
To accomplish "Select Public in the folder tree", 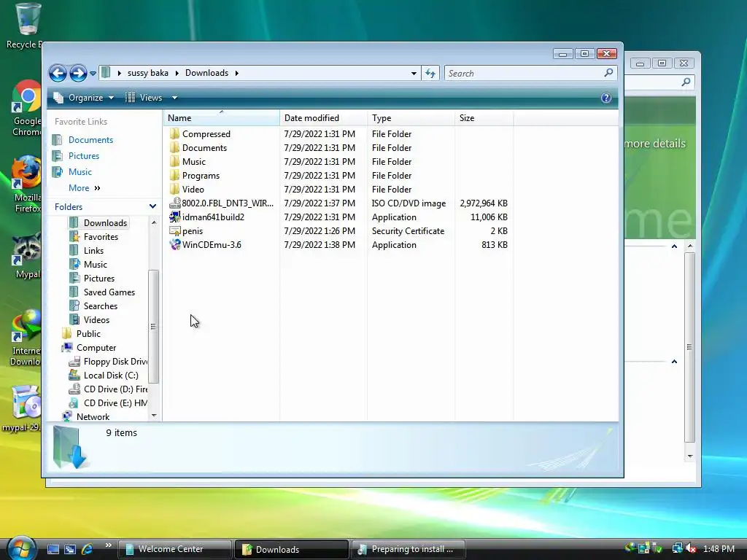I will click(88, 333).
